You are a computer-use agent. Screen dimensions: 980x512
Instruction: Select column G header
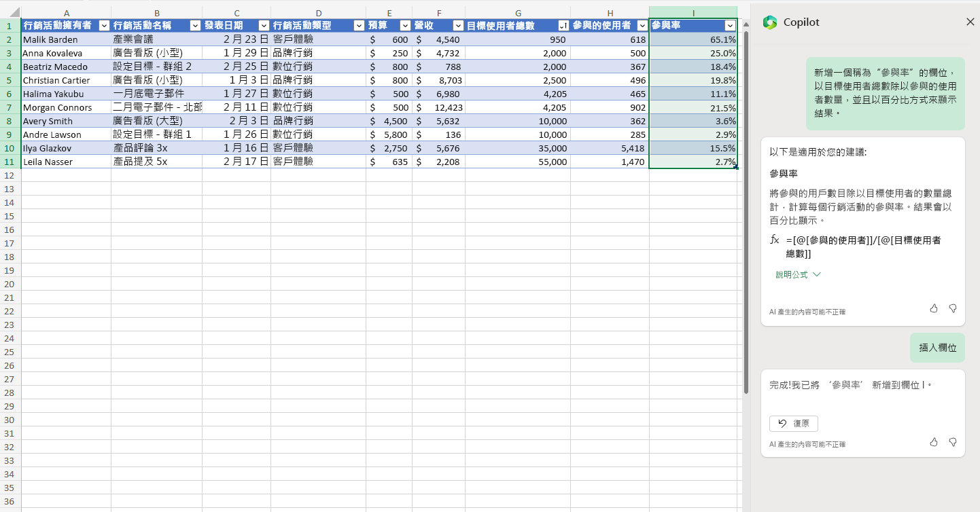(x=518, y=13)
